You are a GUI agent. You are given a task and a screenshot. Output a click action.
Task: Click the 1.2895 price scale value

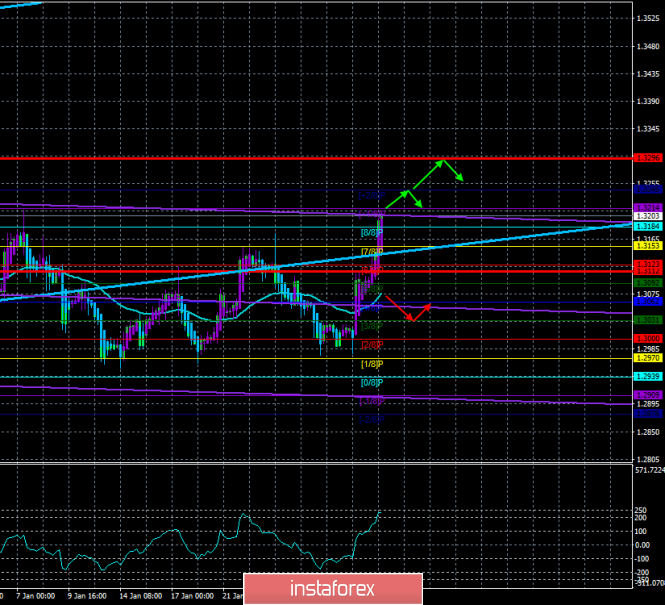click(x=648, y=404)
